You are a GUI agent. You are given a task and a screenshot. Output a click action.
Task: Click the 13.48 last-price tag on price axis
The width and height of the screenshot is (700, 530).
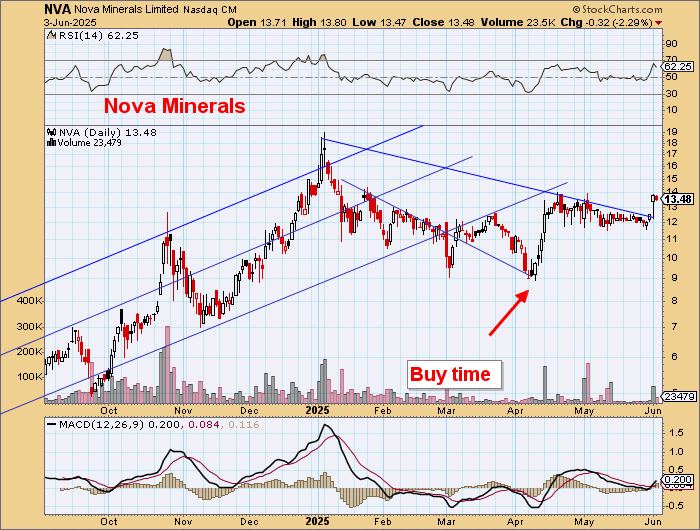pos(678,199)
